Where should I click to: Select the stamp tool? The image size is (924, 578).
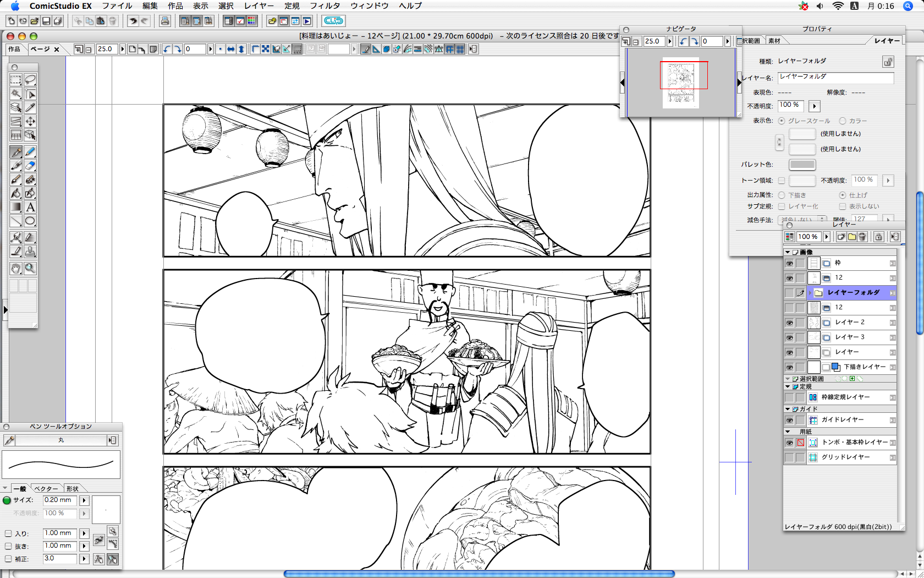(30, 252)
